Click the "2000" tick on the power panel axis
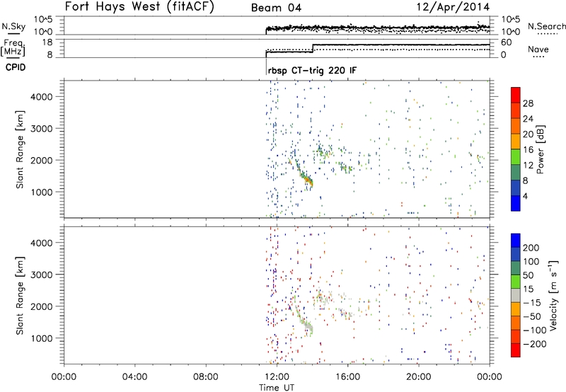The width and height of the screenshot is (566, 392). click(42, 160)
